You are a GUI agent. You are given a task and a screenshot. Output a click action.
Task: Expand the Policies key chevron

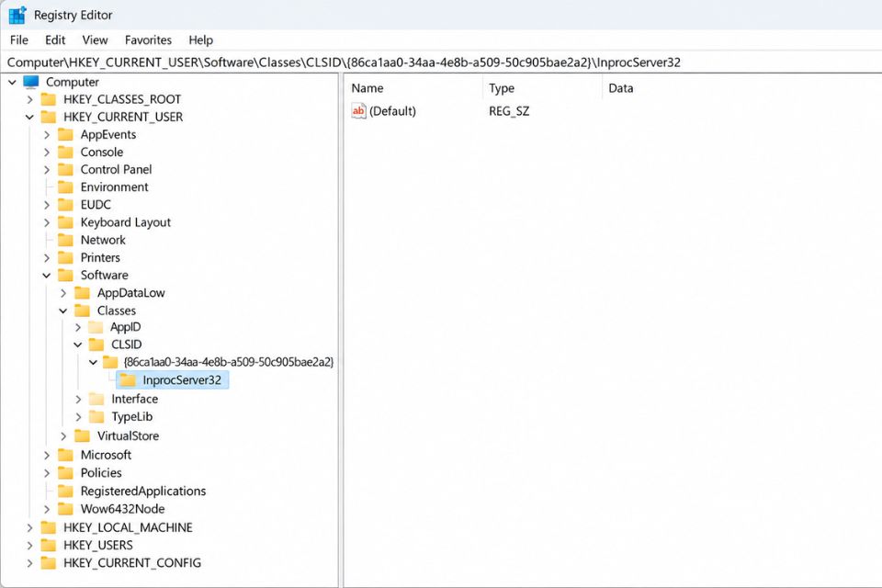47,473
